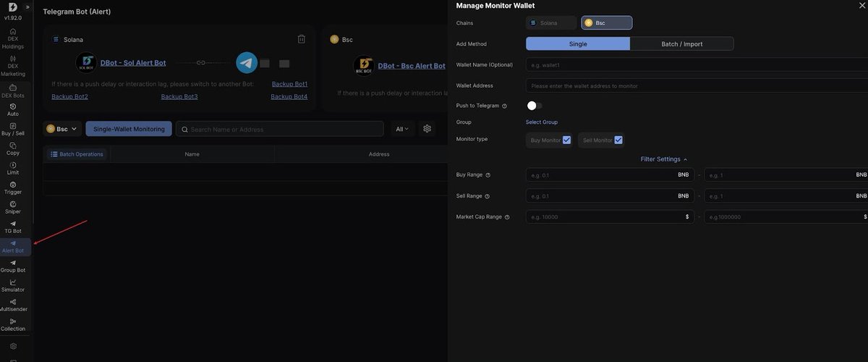Click the DBot logo at top-left
This screenshot has height=362, width=868.
click(13, 7)
